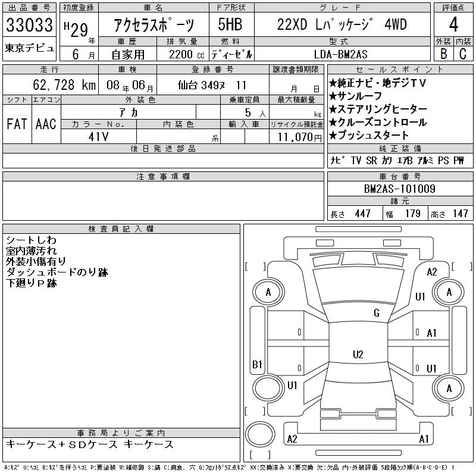Viewport: 476px width, 476px height.
Task: Click the recycle deposit 11,070円
Action: pyautogui.click(x=299, y=137)
